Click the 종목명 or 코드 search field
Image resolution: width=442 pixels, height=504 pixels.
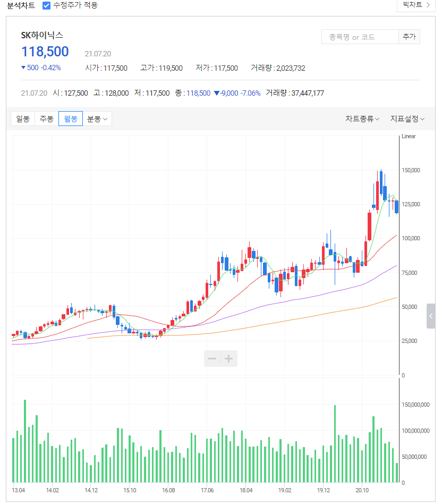pyautogui.click(x=360, y=37)
